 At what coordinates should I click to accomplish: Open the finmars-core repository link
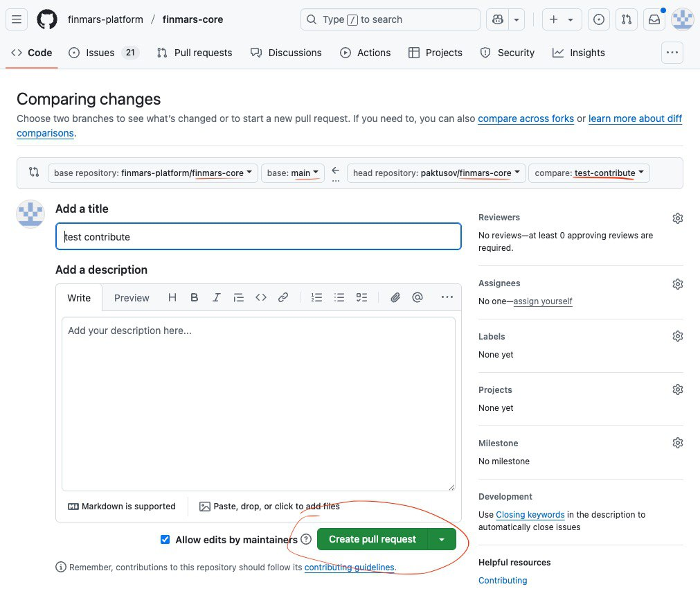(x=192, y=19)
